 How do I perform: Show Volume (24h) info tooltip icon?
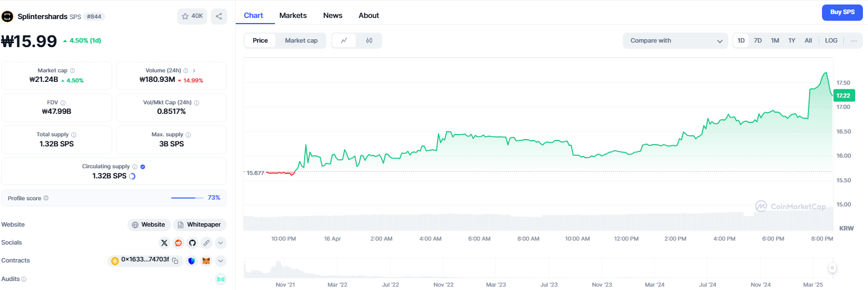coord(186,71)
